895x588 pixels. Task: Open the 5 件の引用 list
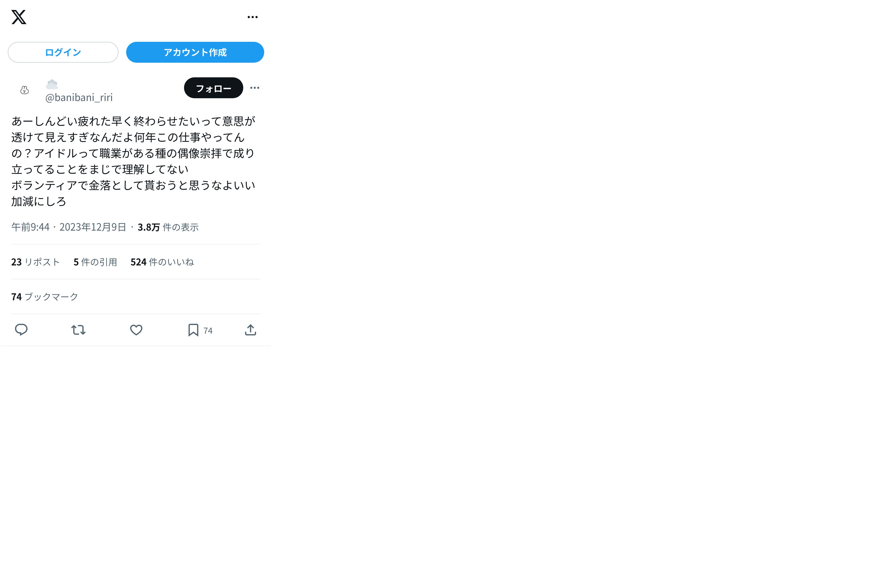click(x=95, y=262)
